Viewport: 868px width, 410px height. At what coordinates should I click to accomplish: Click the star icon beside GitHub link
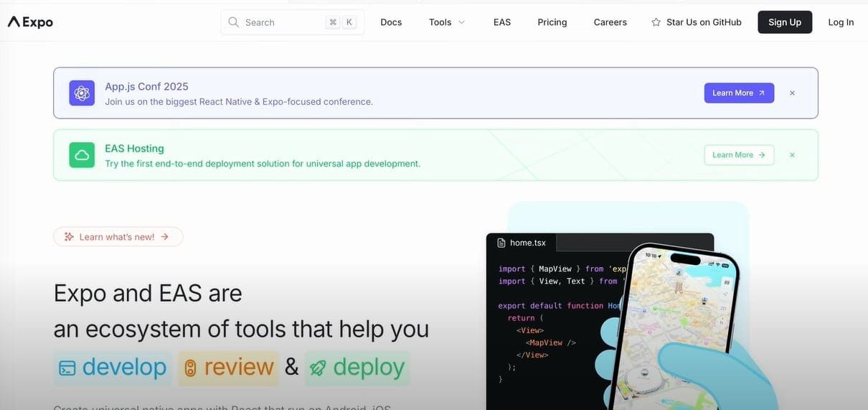point(656,22)
